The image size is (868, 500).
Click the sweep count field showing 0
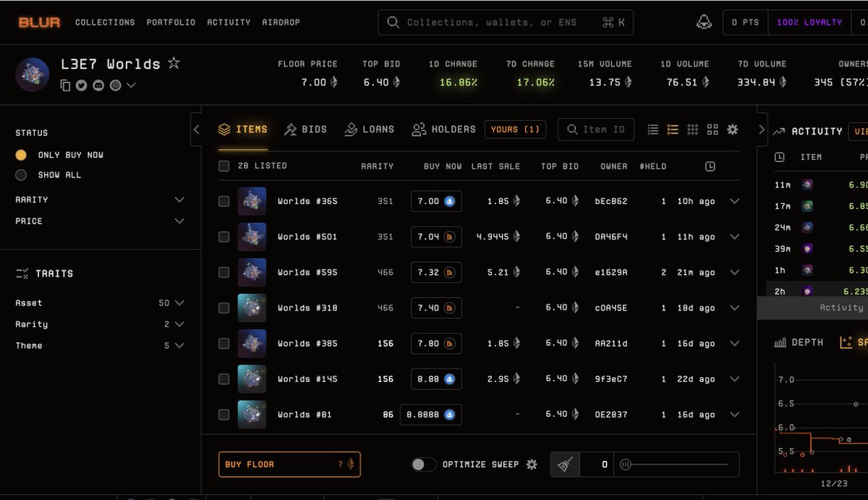click(x=597, y=465)
